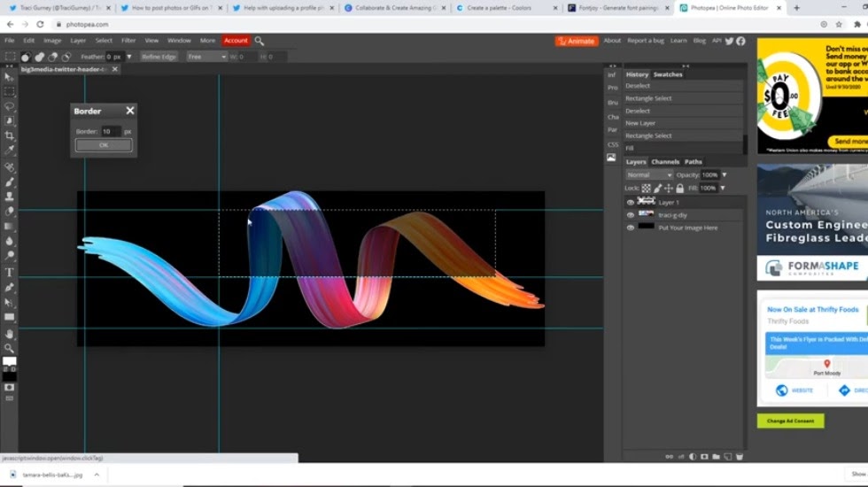Toggle lock image pixels brush icon
The image size is (868, 487).
(x=657, y=189)
